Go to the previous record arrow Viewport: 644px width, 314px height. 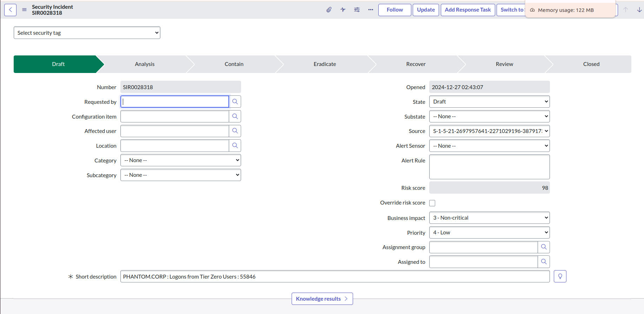[x=626, y=10]
